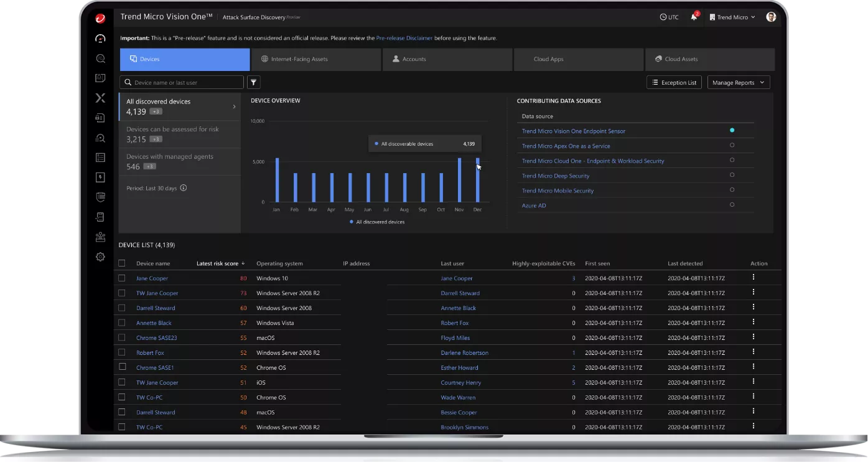Click the Trend Micro logo in sidebar
The height and width of the screenshot is (462, 868).
(100, 19)
